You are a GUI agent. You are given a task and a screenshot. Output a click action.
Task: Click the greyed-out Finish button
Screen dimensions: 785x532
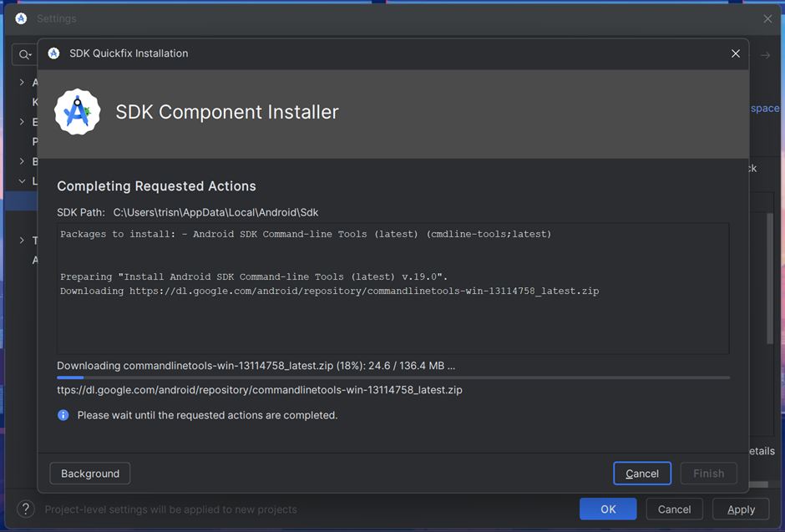[708, 474]
